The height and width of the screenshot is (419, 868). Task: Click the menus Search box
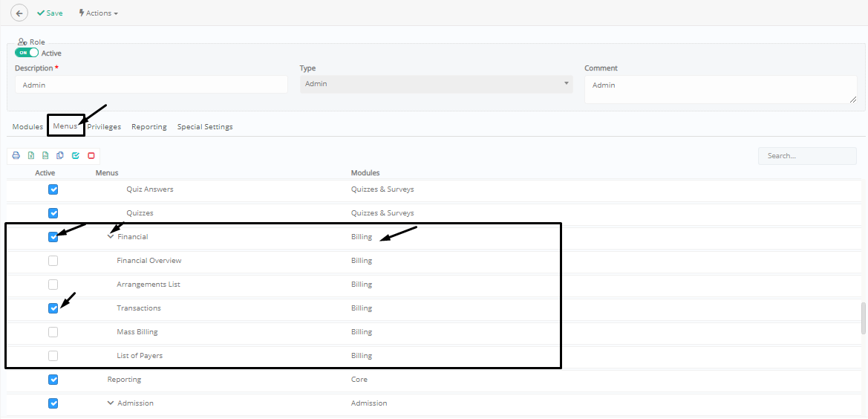coord(807,156)
